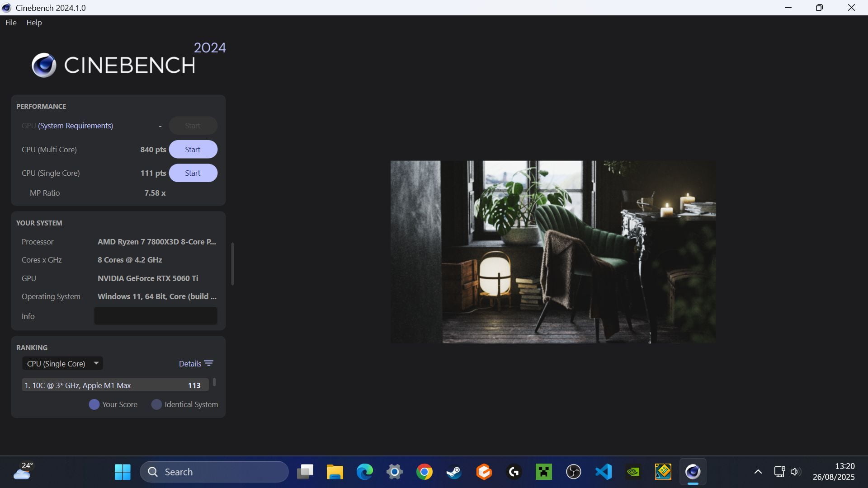
Task: Click the Cinebench logo sphere icon
Action: [44, 65]
